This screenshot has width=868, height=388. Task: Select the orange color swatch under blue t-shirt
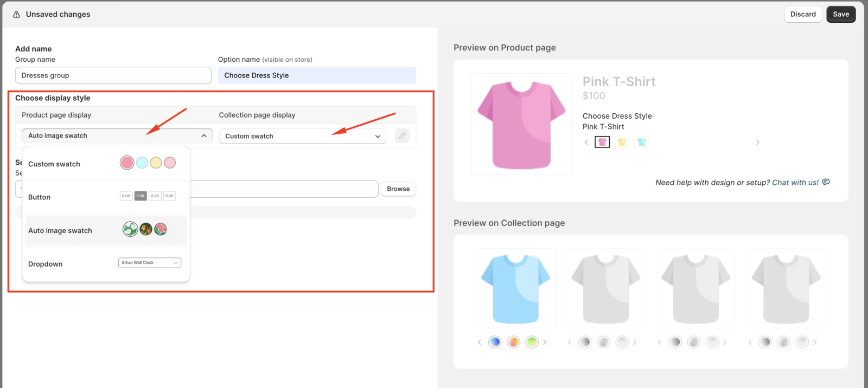click(x=513, y=342)
